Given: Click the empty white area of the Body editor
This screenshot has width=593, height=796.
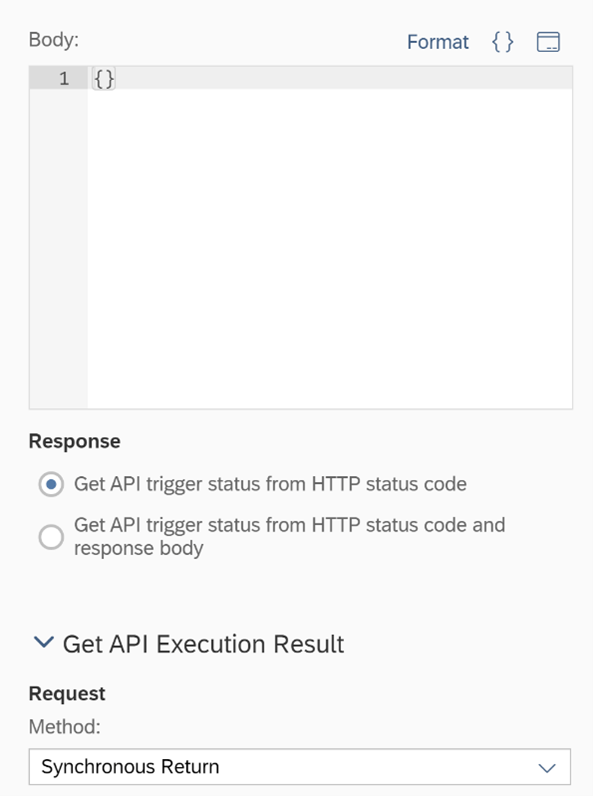Looking at the screenshot, I should coord(330,249).
